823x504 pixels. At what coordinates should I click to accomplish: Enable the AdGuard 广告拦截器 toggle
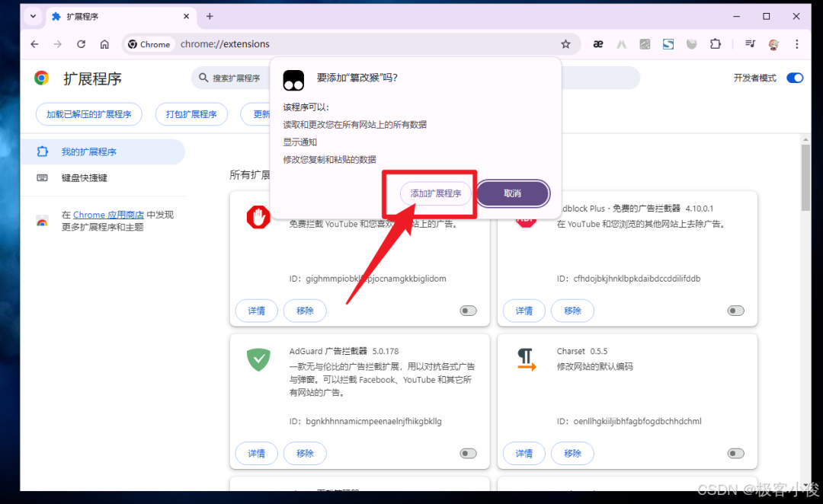pos(468,453)
